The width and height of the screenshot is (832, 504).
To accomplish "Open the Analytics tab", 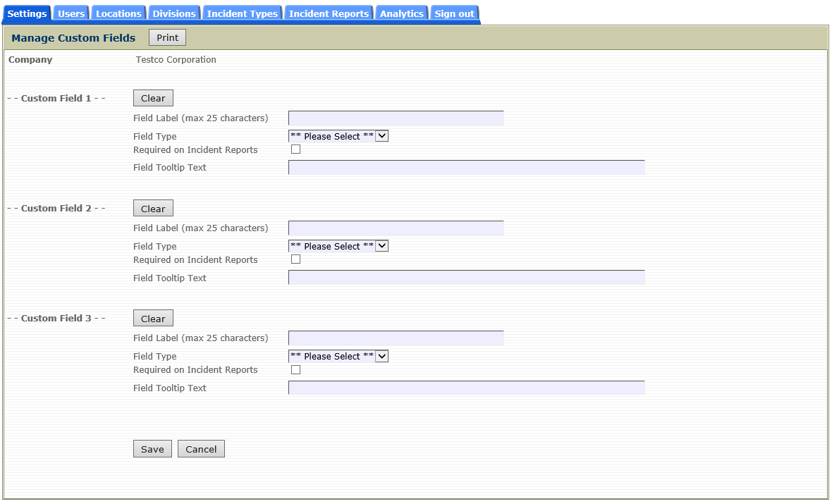I will (x=402, y=14).
